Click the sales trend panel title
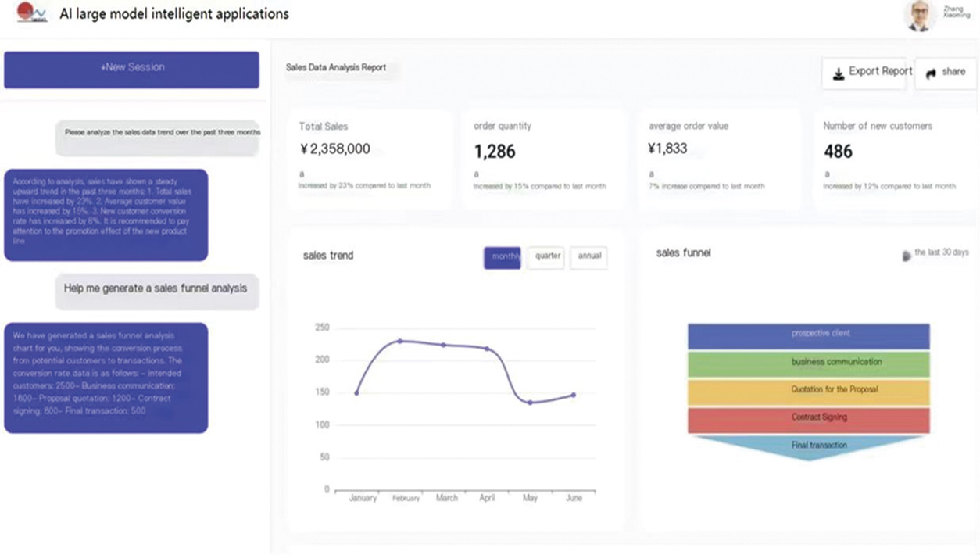This screenshot has height=555, width=980. [x=328, y=256]
